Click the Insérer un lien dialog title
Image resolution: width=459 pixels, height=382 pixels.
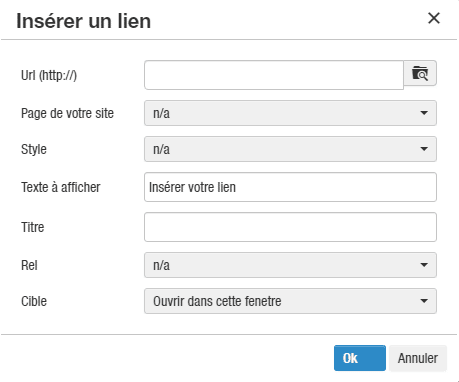tap(84, 21)
